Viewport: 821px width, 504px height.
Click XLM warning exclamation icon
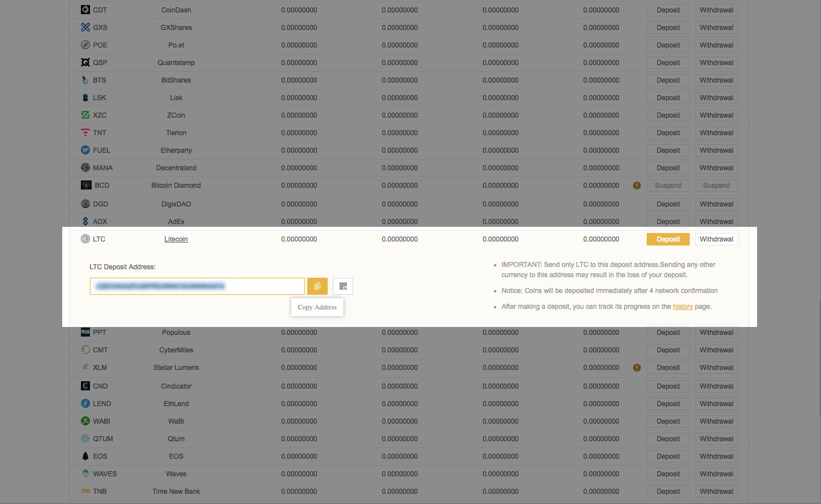point(637,368)
